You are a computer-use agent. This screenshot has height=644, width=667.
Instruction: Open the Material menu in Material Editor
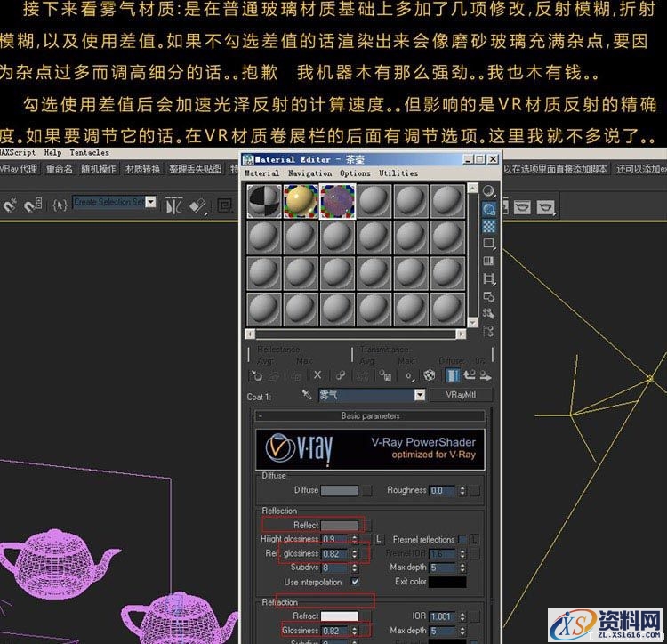[x=262, y=173]
